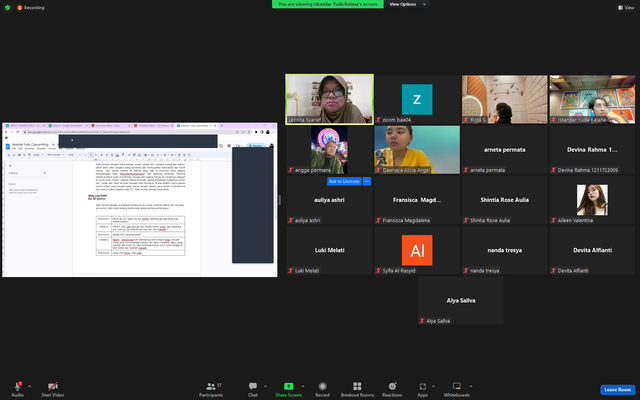Click the green encryption shield icon
Viewport: 640px width, 400px height.
[x=7, y=7]
